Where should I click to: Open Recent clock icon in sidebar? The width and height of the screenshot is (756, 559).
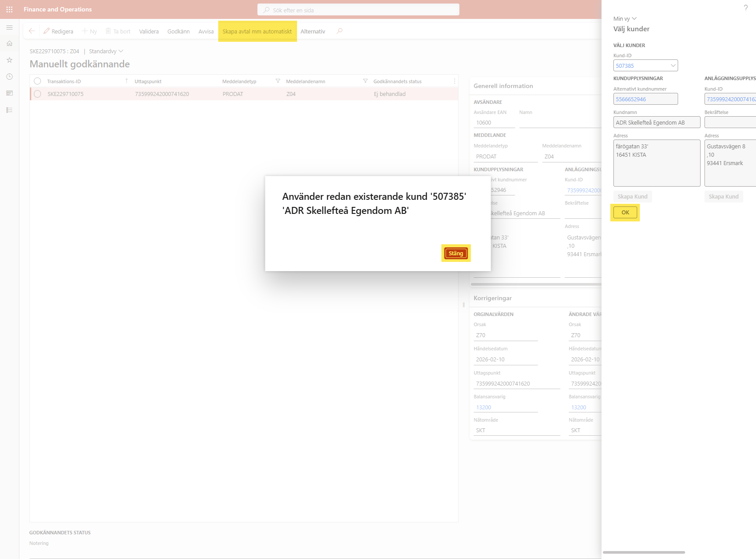coord(9,77)
